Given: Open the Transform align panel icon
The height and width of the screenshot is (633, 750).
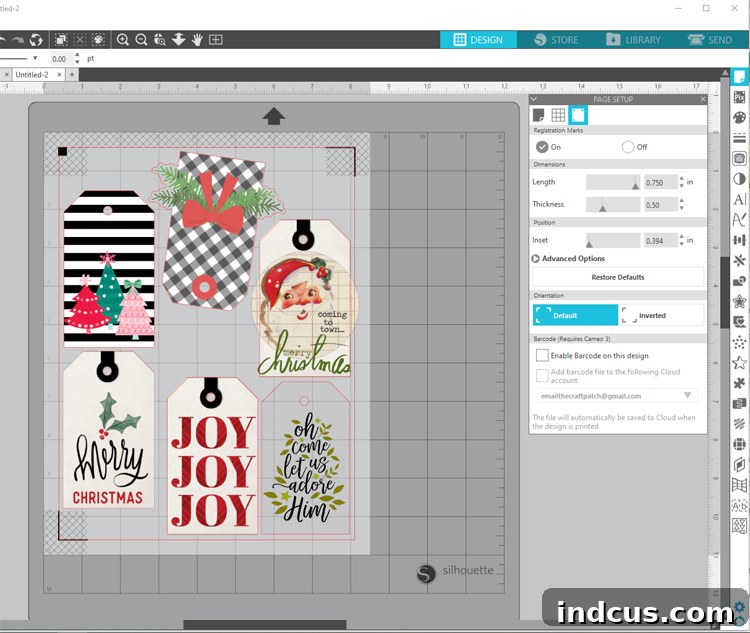Looking at the screenshot, I should [x=739, y=240].
